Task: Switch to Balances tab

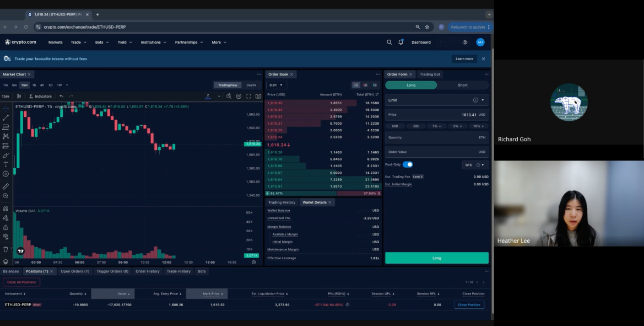Action: point(10,271)
